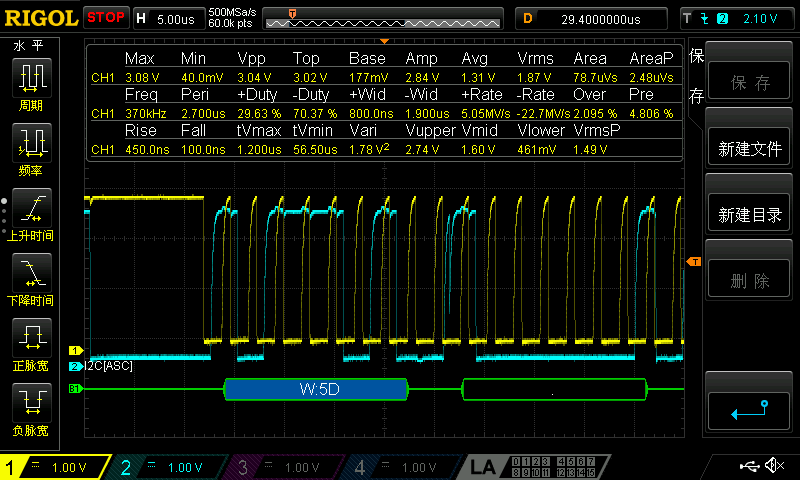Click the 保存 storage menu side tab
Viewport: 800px width, 480px height.
click(x=696, y=75)
